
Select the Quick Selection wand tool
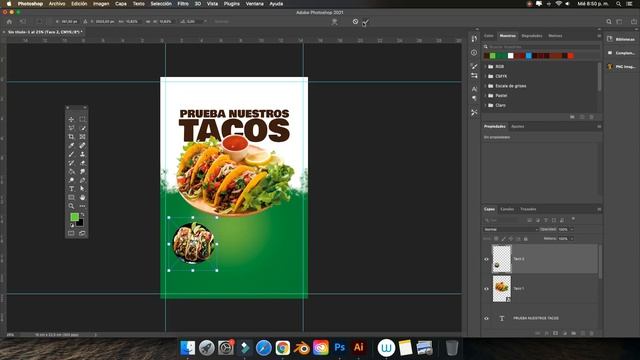pyautogui.click(x=82, y=128)
